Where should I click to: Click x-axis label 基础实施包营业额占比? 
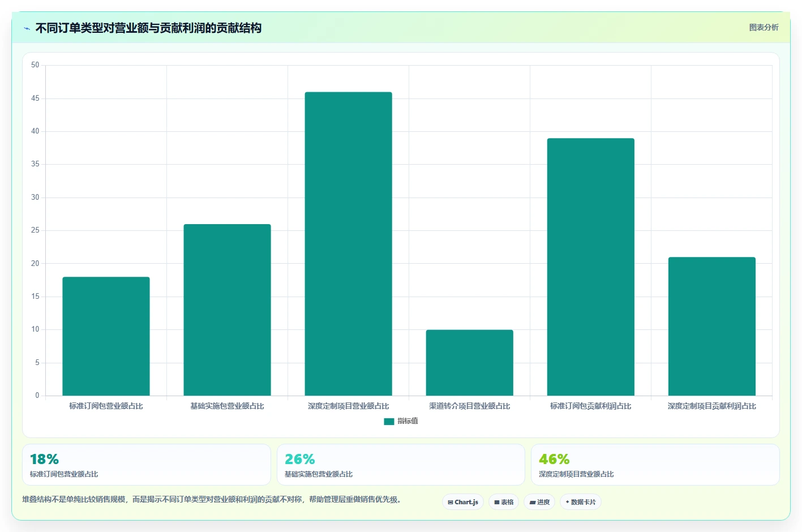click(x=227, y=406)
